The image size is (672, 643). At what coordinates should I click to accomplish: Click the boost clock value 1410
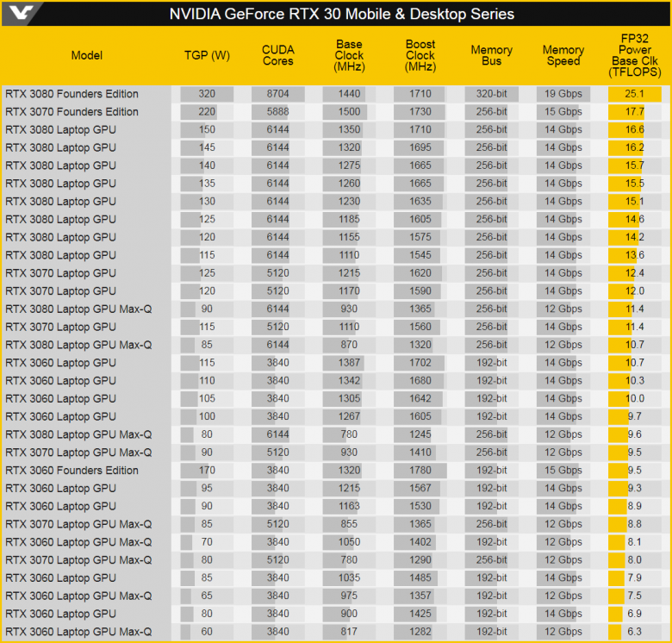coord(420,453)
